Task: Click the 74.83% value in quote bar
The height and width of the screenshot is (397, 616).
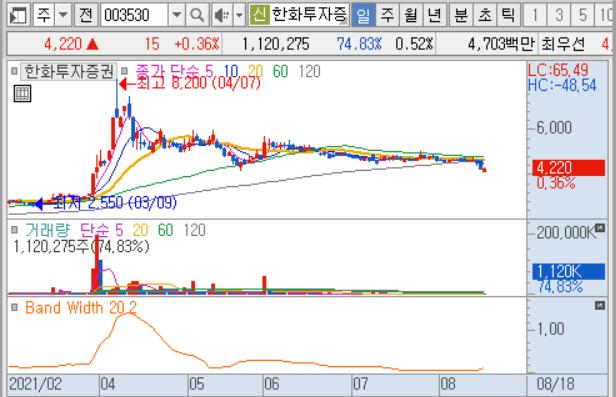Action: coord(359,44)
